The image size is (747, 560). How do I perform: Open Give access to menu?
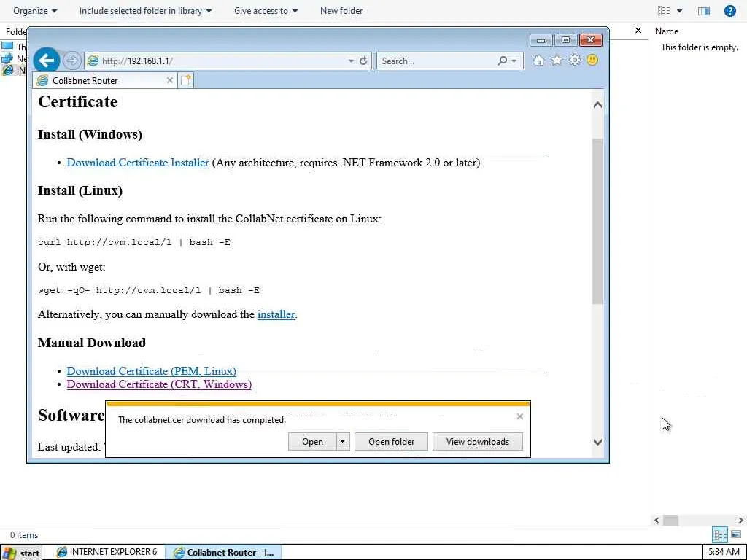point(266,10)
